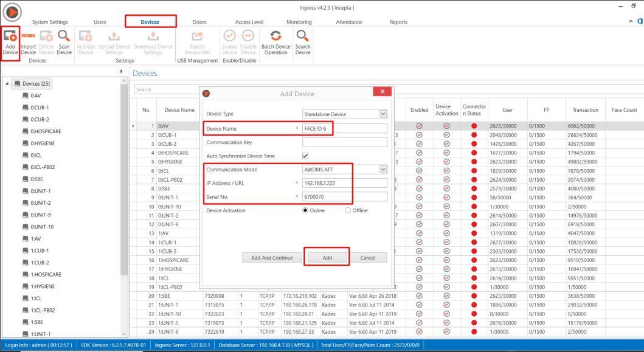The width and height of the screenshot is (644, 352).
Task: Click red connection status dot for 0:AV
Action: pos(474,126)
